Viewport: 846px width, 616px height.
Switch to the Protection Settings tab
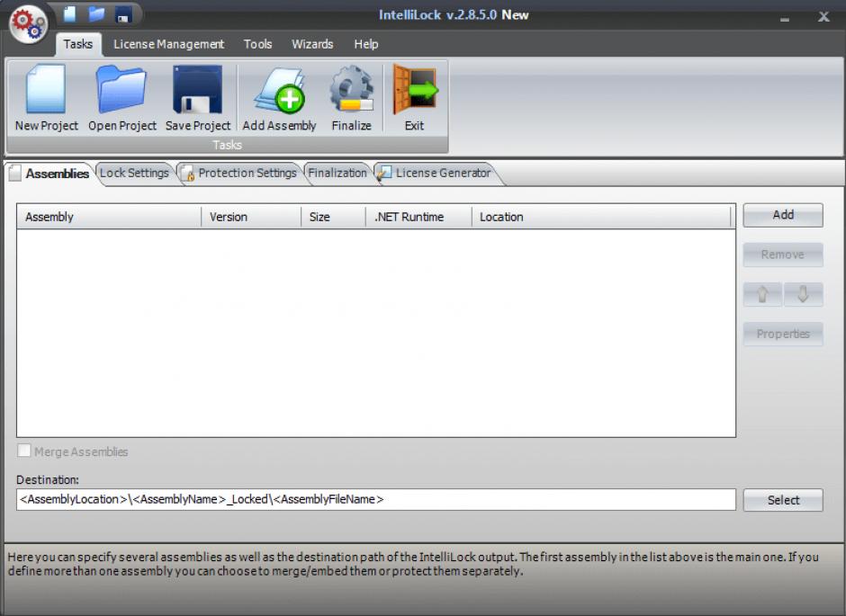tap(240, 173)
